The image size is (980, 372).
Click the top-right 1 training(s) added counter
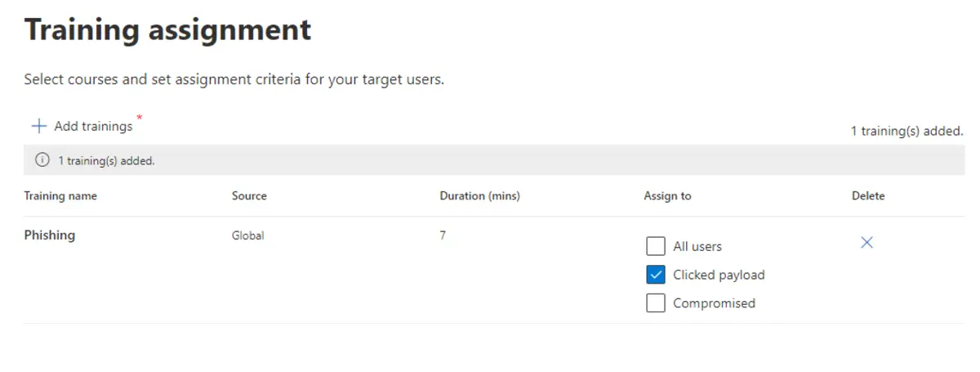906,131
